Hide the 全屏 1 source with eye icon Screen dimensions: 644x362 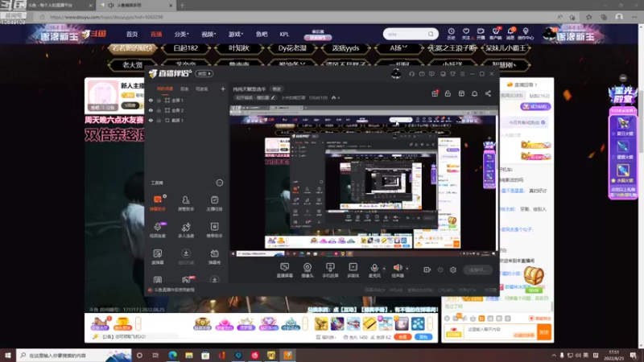coord(151,100)
